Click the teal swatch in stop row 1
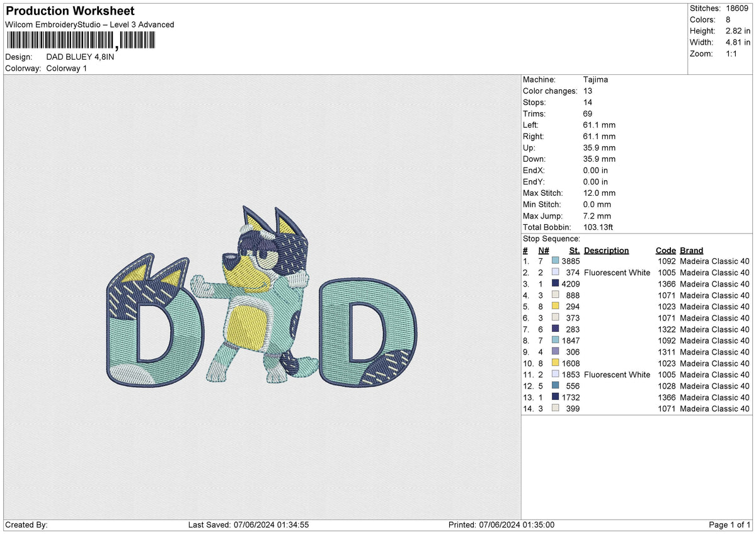The width and height of the screenshot is (756, 534). [555, 261]
